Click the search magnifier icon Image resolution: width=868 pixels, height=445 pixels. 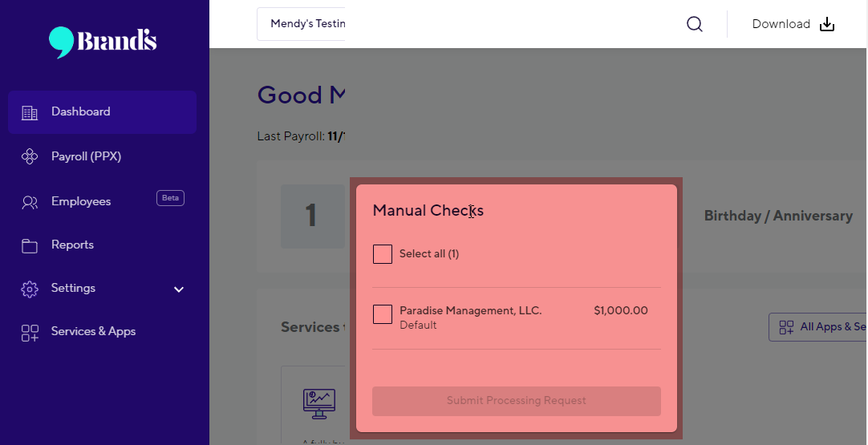click(694, 24)
